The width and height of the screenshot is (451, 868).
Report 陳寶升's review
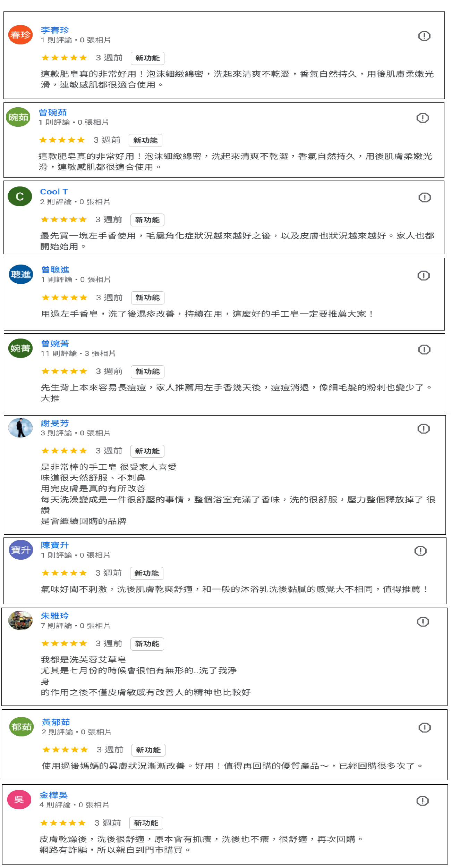(x=420, y=551)
